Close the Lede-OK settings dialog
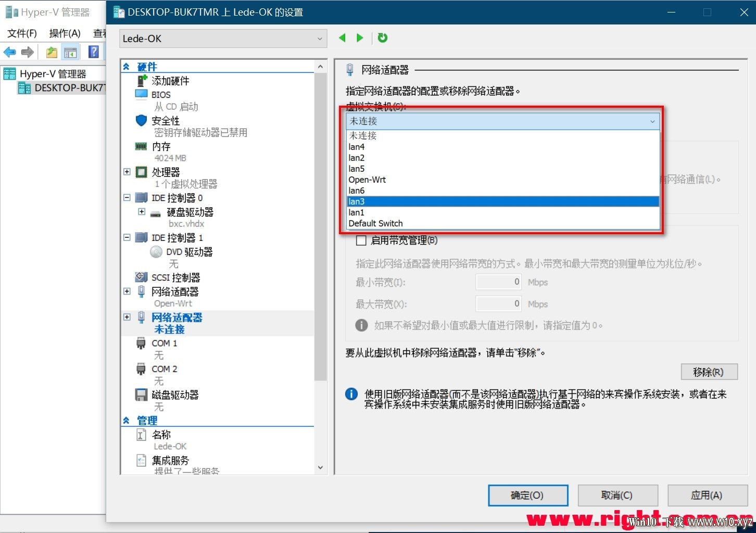The width and height of the screenshot is (756, 533). (x=744, y=12)
